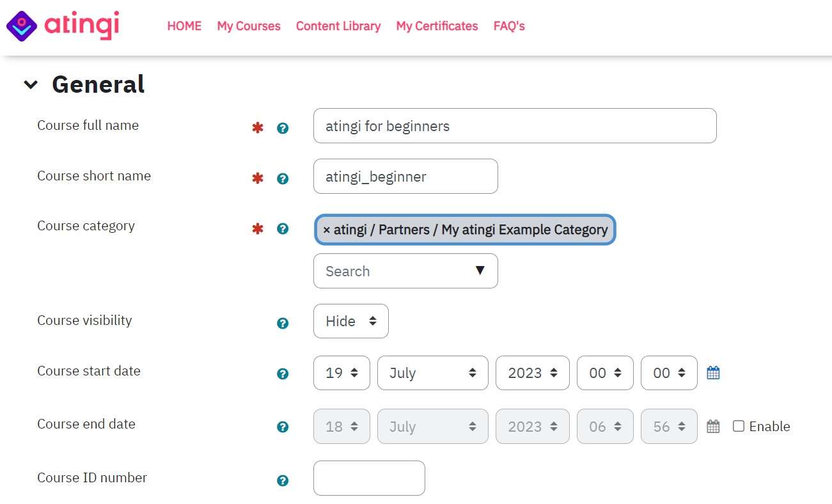This screenshot has height=504, width=832.
Task: Click the Course category label
Action: pyautogui.click(x=86, y=226)
